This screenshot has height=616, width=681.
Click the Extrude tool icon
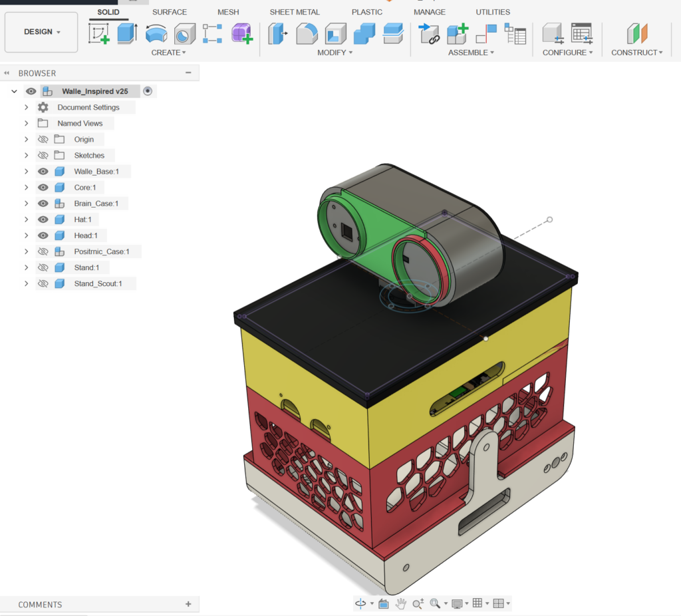127,33
